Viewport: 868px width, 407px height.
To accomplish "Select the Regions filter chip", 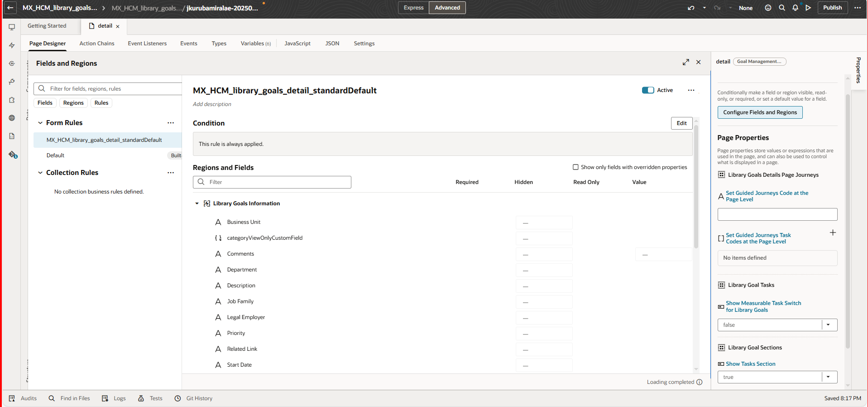I will tap(73, 103).
